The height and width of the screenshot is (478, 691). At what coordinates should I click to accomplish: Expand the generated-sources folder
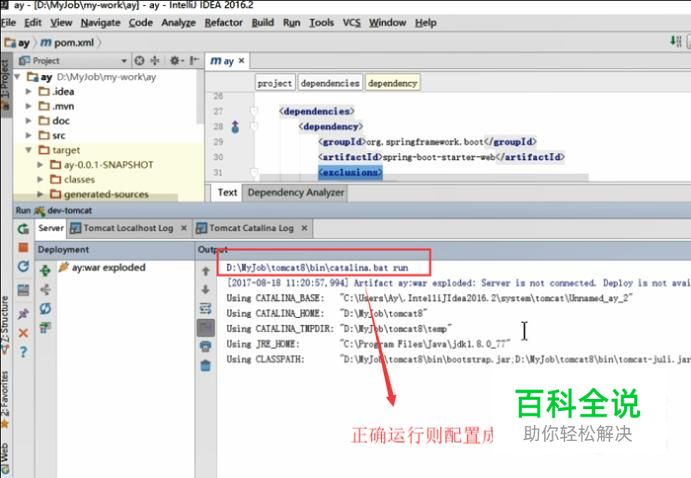[x=40, y=194]
